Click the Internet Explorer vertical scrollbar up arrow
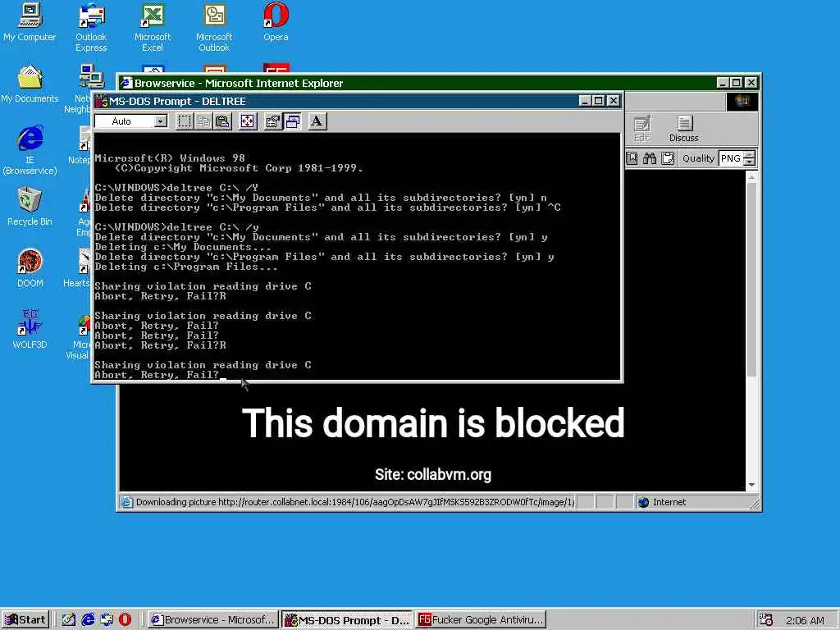This screenshot has width=840, height=630. pos(751,177)
